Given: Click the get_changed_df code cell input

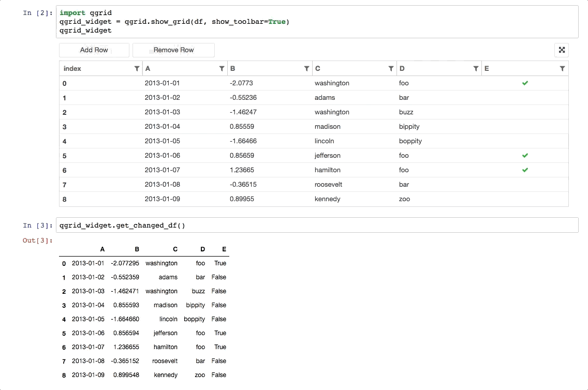Looking at the screenshot, I should pos(317,225).
